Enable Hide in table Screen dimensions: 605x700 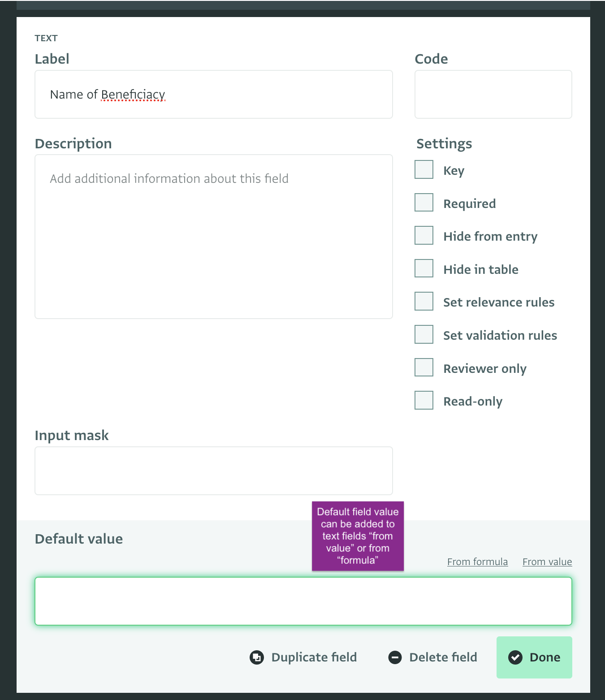coord(423,268)
